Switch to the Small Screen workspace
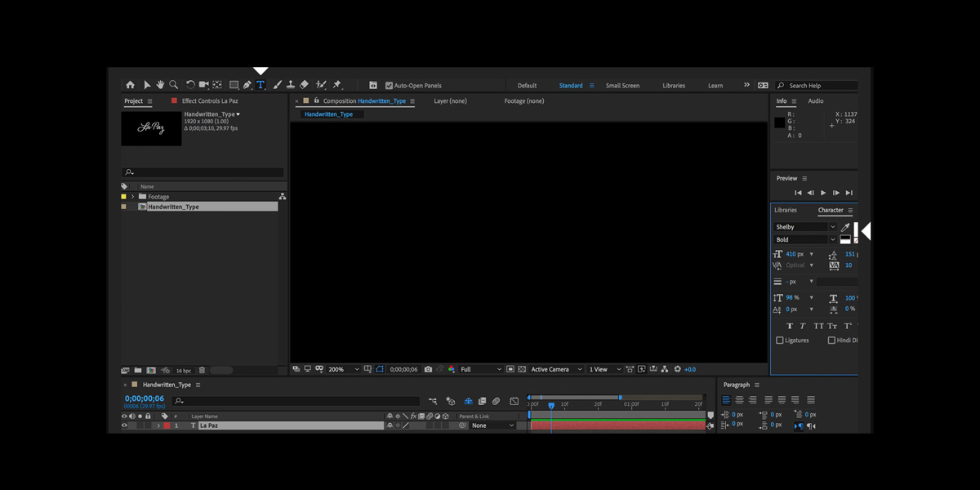Image resolution: width=980 pixels, height=490 pixels. 622,86
